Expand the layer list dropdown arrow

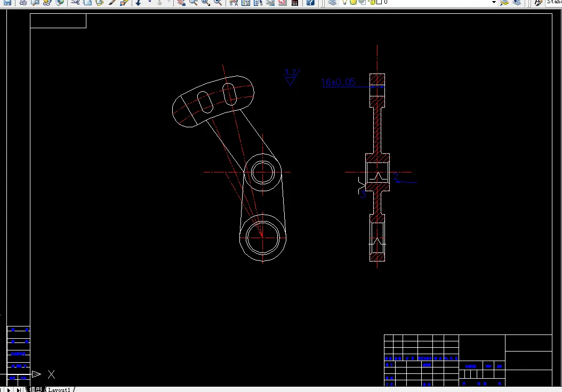[494, 2]
